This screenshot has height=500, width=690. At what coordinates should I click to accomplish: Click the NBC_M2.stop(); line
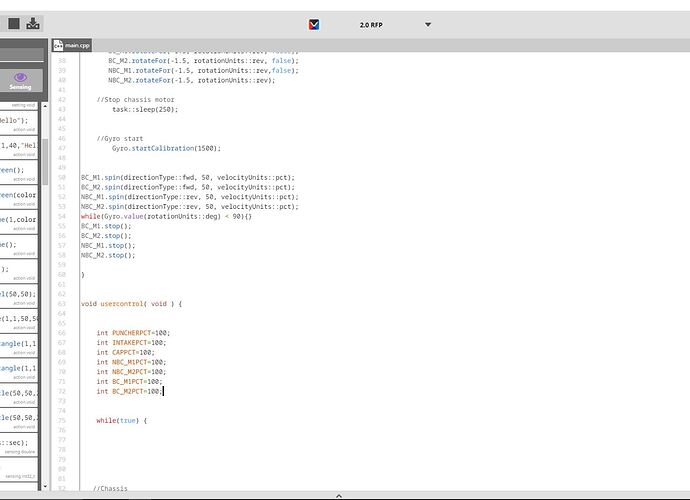(x=108, y=255)
